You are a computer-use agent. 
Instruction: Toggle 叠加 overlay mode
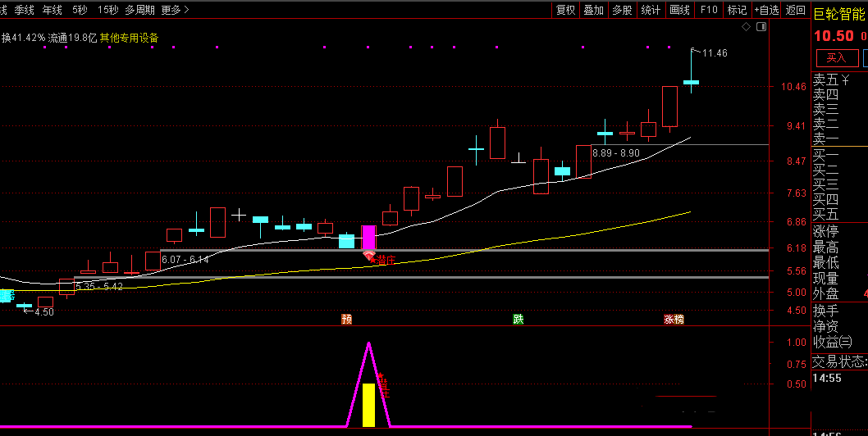click(593, 10)
